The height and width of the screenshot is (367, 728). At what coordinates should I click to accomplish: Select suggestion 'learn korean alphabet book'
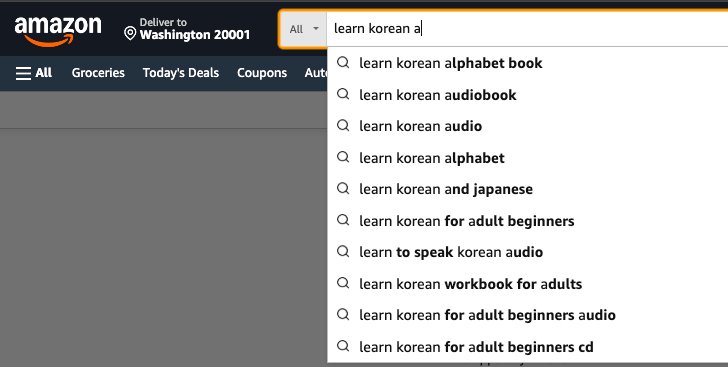527,63
